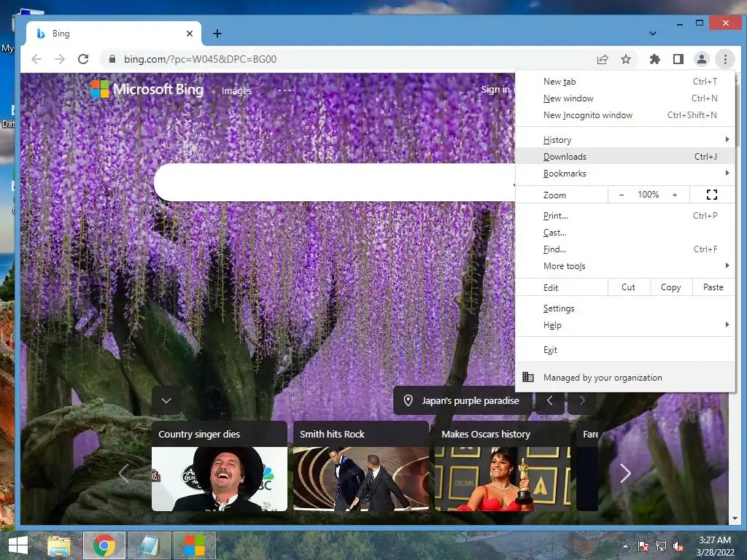
Task: Increase zoom with the plus button
Action: click(x=675, y=195)
